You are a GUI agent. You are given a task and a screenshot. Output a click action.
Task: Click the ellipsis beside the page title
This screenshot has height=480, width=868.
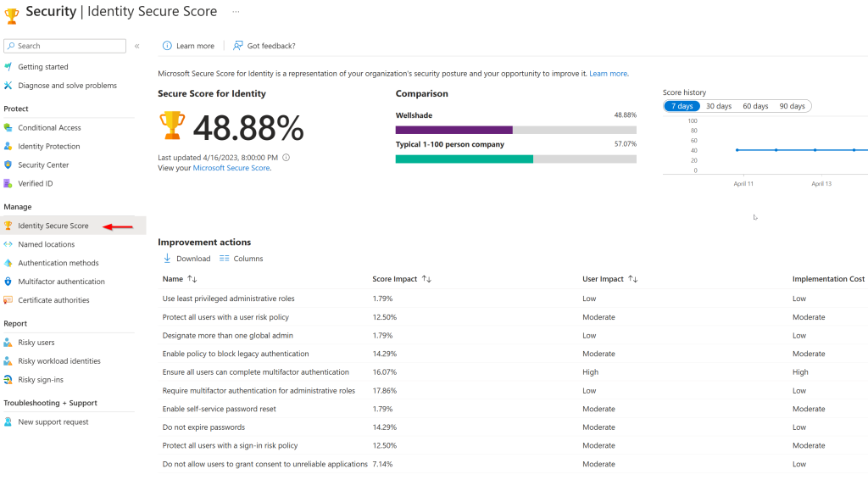236,12
